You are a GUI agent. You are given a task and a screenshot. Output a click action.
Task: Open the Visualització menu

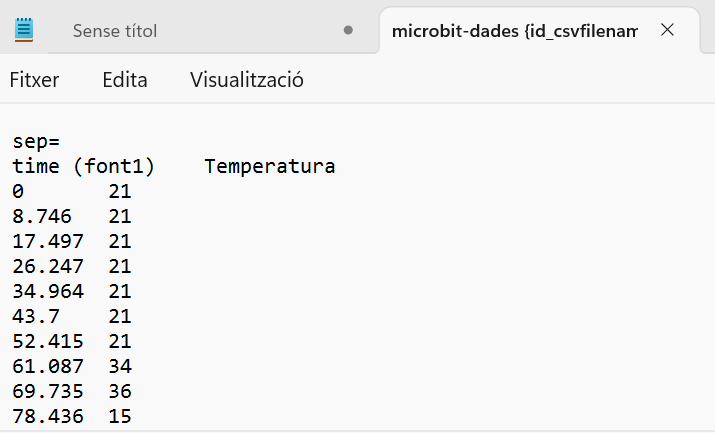pyautogui.click(x=247, y=80)
